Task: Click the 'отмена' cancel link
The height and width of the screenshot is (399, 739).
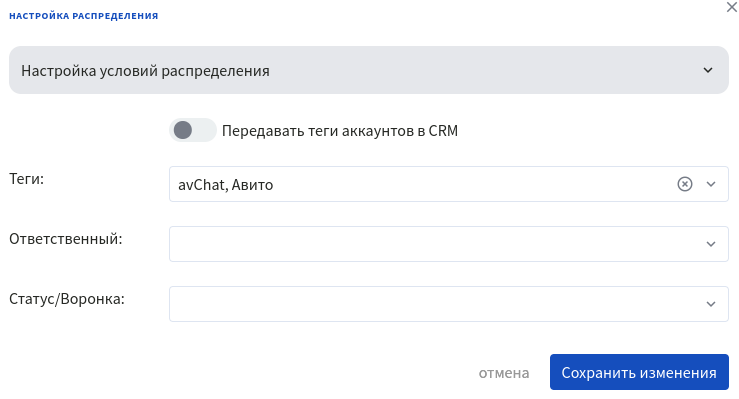Action: pyautogui.click(x=504, y=373)
